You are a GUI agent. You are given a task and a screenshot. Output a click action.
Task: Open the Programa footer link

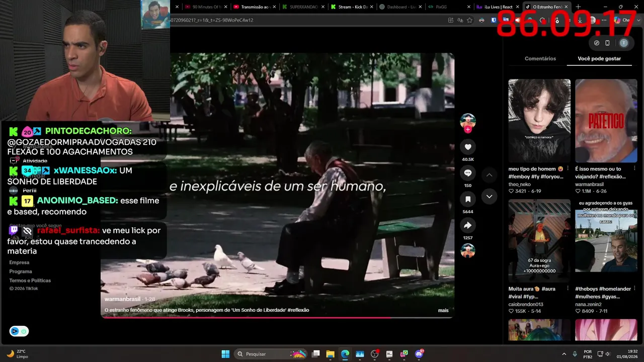click(x=21, y=271)
